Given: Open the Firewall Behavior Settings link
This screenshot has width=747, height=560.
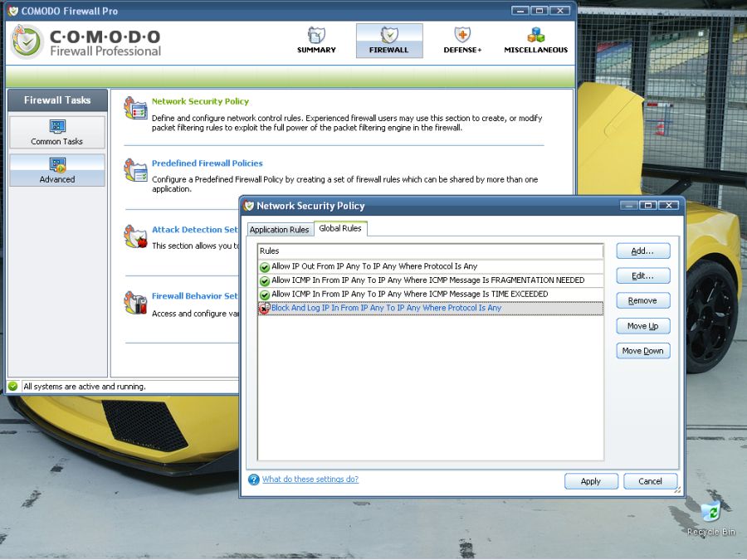Looking at the screenshot, I should [195, 295].
